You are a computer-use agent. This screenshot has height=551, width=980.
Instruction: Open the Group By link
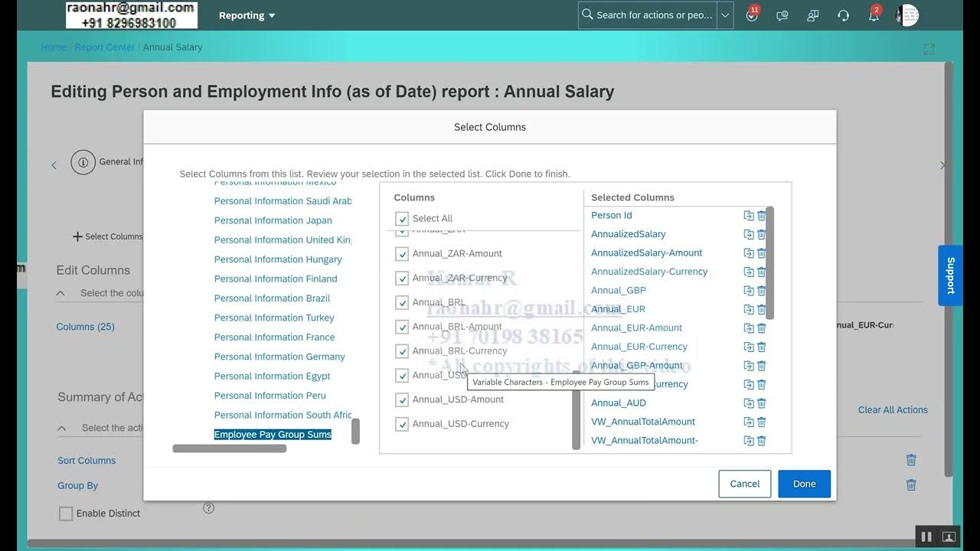(77, 486)
